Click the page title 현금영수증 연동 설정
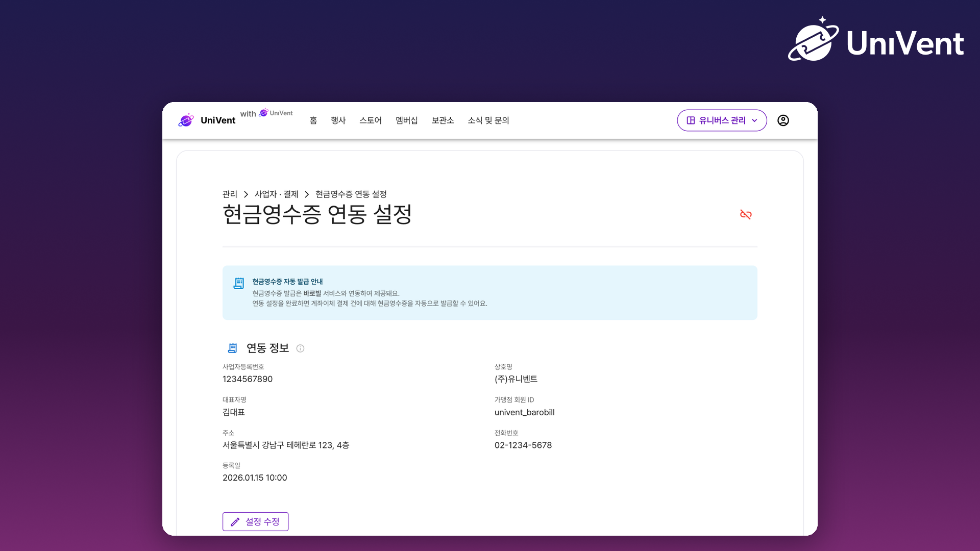 click(317, 214)
